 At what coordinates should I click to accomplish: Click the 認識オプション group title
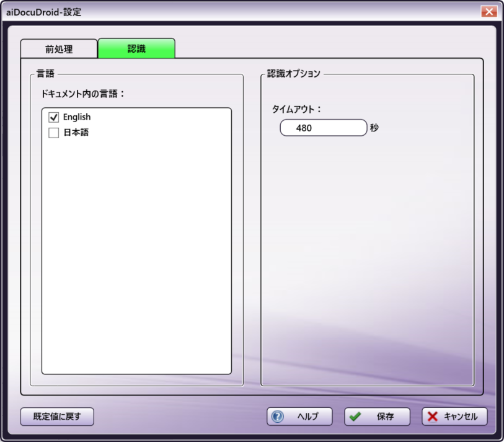point(293,74)
